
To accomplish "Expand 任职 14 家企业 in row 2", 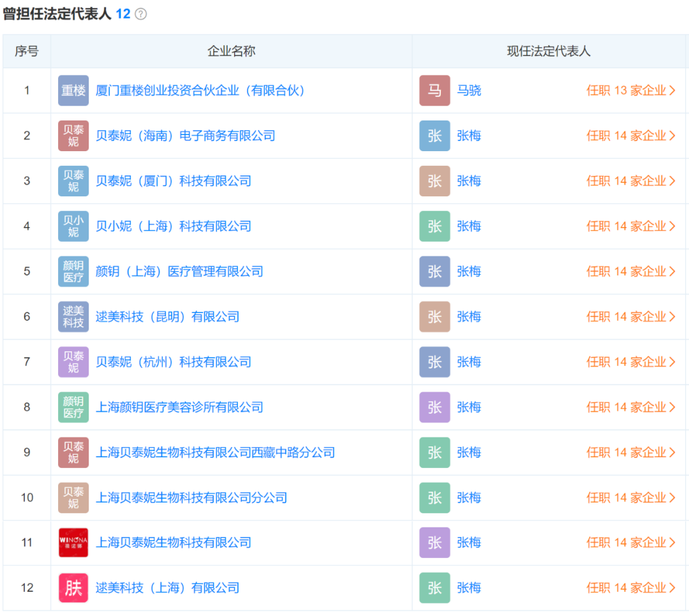I will (x=630, y=136).
